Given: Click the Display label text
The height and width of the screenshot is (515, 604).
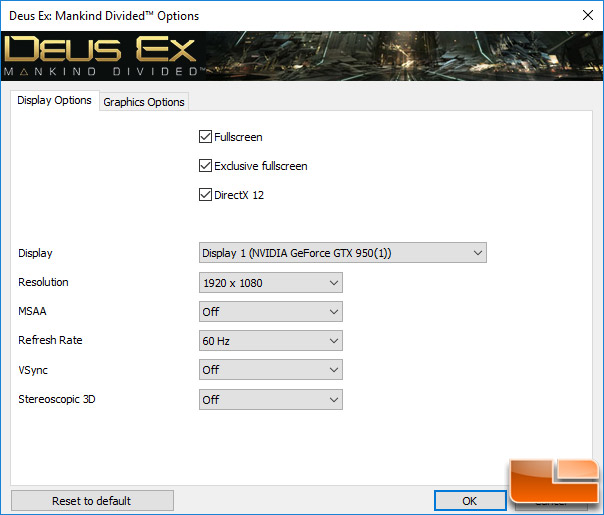Looking at the screenshot, I should (35, 253).
